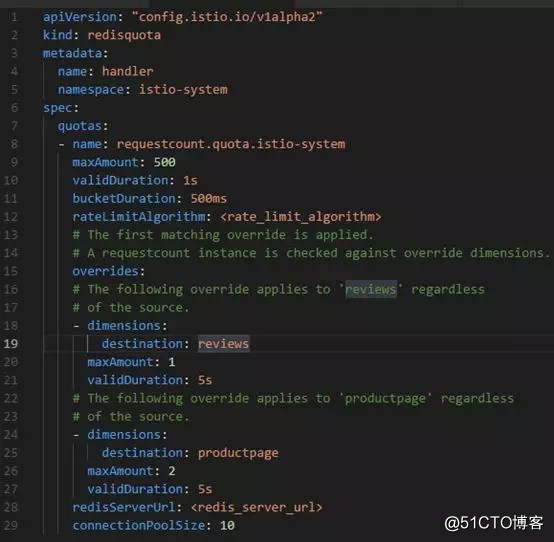
Task: Click 'productpage' in the line 22 comment
Action: 385,399
